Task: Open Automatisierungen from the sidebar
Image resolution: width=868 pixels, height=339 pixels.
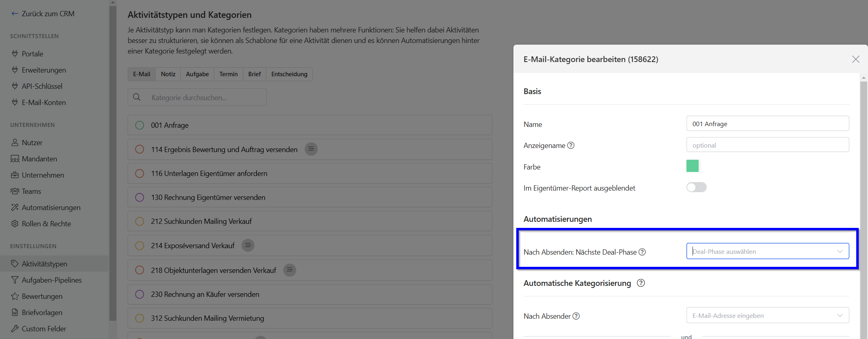Action: pyautogui.click(x=51, y=208)
